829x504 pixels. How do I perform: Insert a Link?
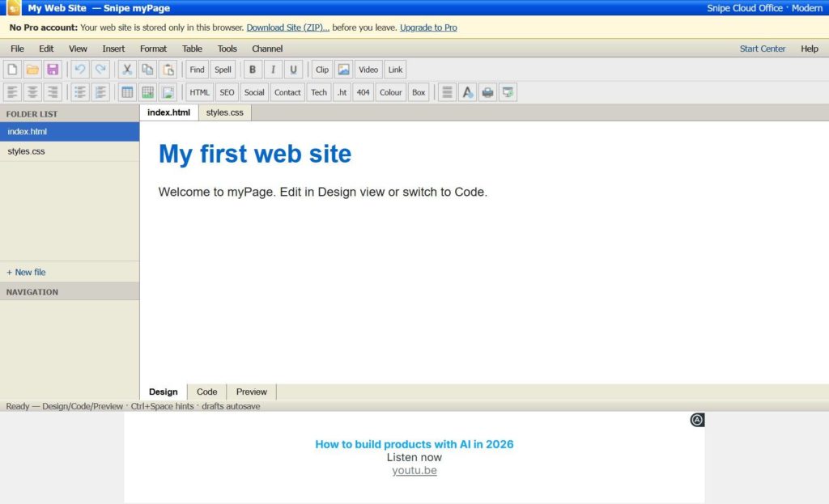(395, 70)
